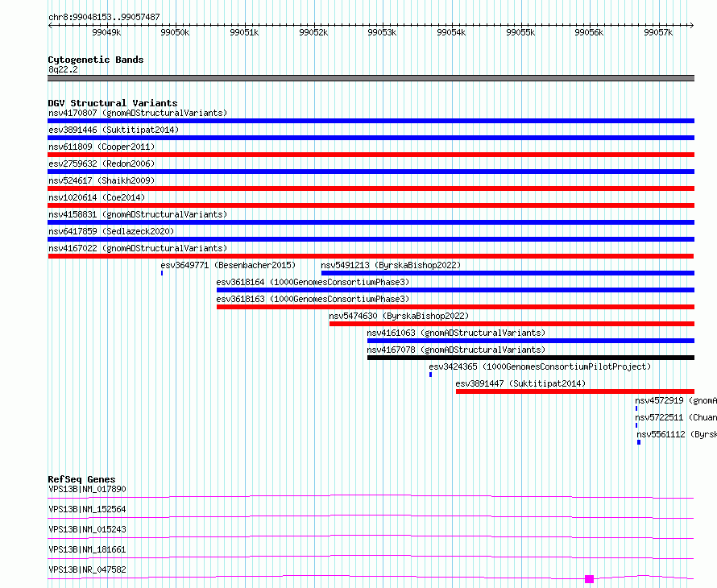Click the chr8:99048153..99057487 coordinate label
The image size is (717, 588).
(x=104, y=17)
